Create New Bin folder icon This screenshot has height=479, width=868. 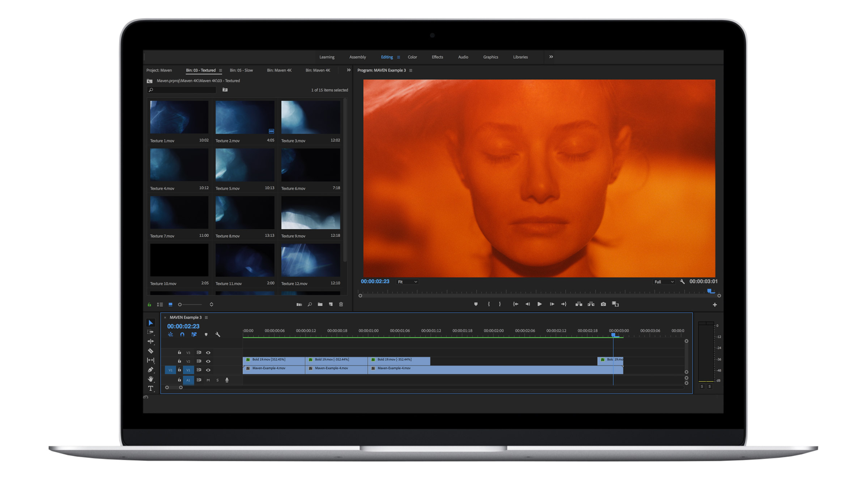tap(320, 304)
